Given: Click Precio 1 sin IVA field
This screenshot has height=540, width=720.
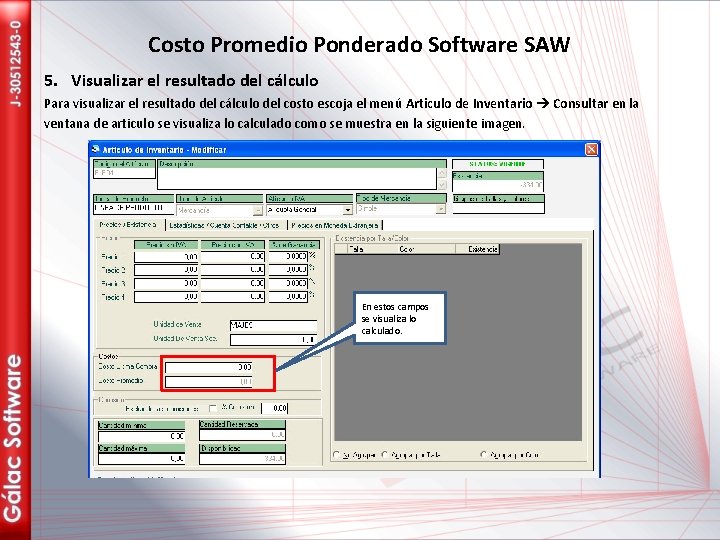Looking at the screenshot, I should click(x=166, y=256).
